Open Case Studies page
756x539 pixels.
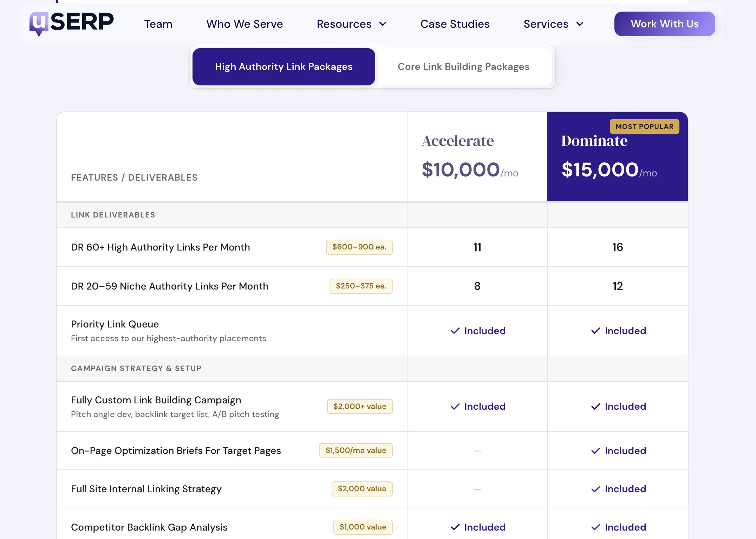(x=455, y=24)
